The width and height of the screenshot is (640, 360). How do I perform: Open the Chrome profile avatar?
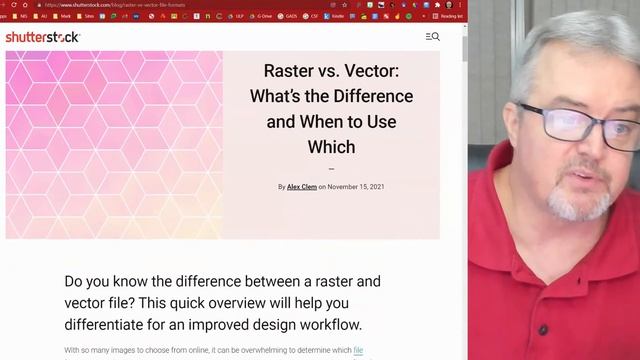coord(449,5)
